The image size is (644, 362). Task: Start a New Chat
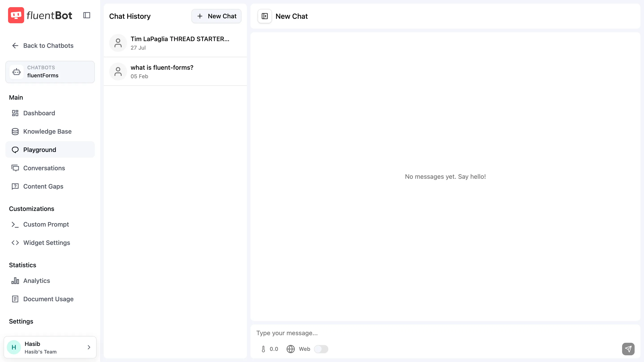(216, 16)
